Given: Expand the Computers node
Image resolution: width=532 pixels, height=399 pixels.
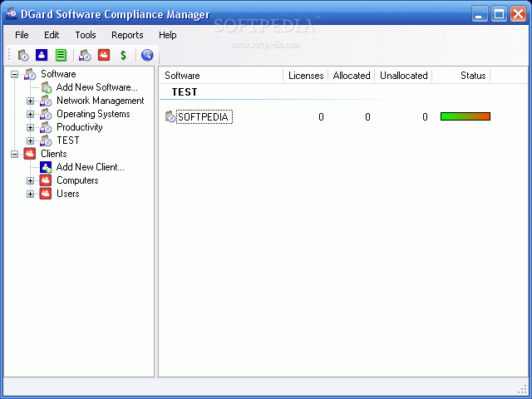Looking at the screenshot, I should tap(30, 180).
